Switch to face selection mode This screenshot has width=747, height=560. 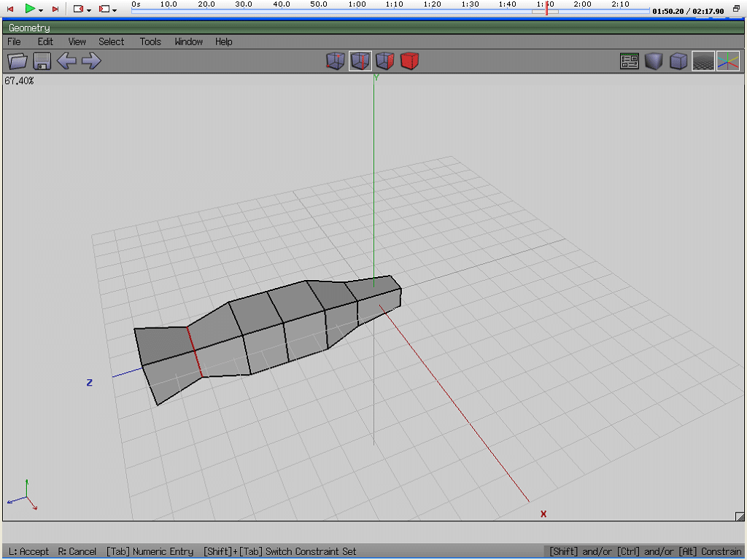[x=384, y=61]
